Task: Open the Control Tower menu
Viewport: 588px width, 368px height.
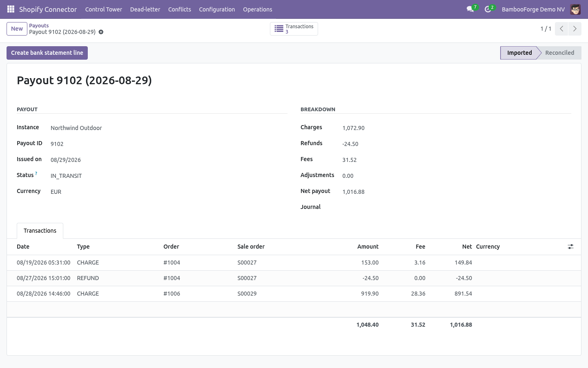Action: [104, 9]
